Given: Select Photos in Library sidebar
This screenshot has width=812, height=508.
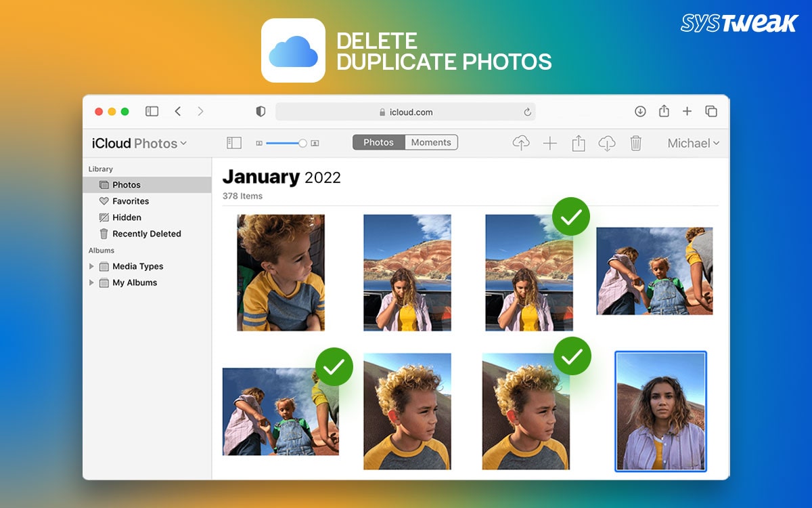Looking at the screenshot, I should (147, 185).
